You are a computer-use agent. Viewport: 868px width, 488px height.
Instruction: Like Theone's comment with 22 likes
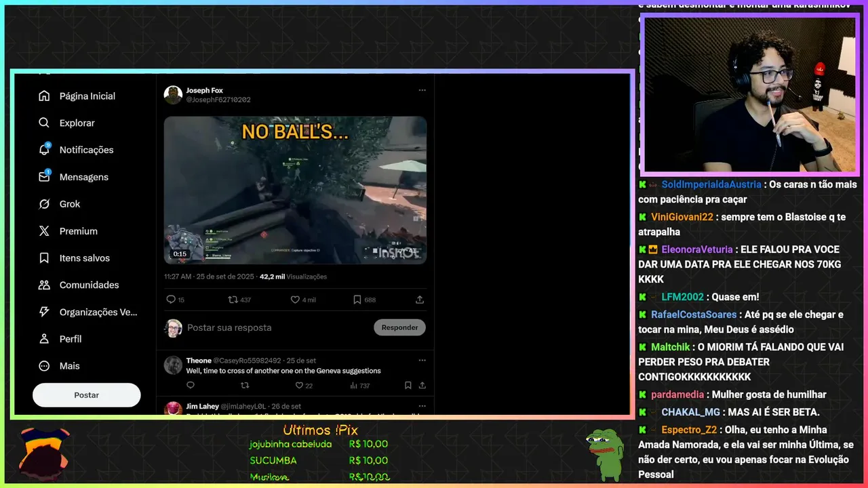click(x=299, y=385)
